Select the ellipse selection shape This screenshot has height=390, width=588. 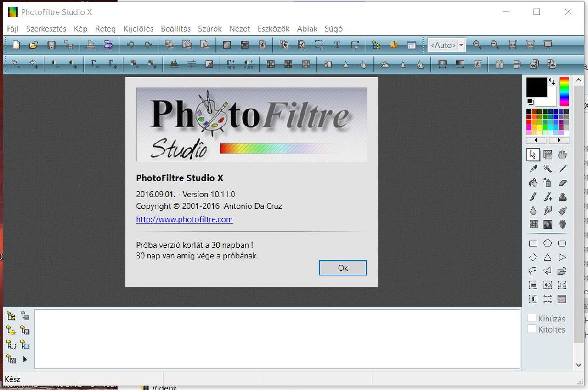coord(548,243)
